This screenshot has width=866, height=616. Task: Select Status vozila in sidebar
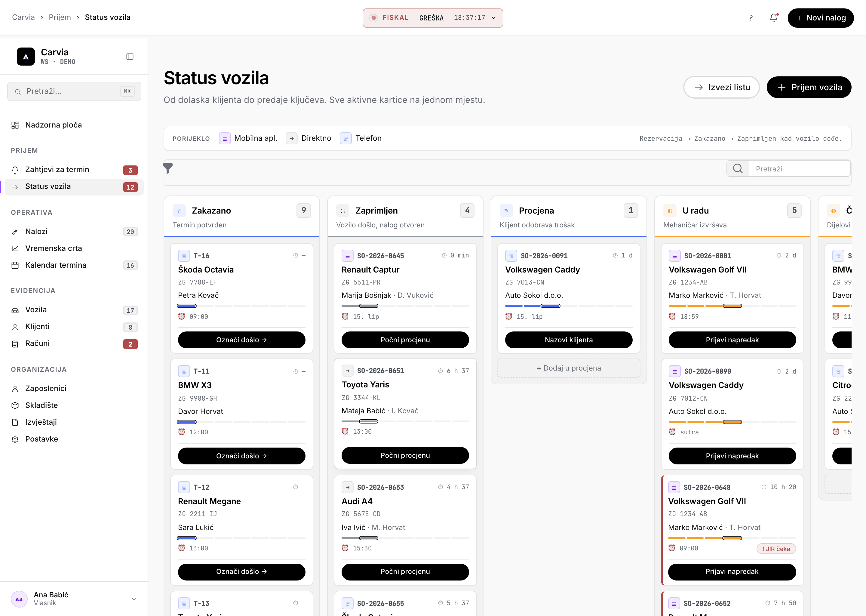coord(74,186)
